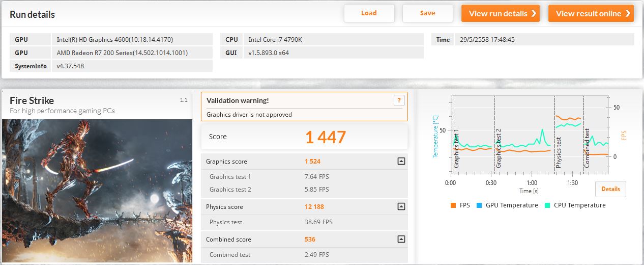Click the Fire Strike version 1.1 label
This screenshot has height=265, width=644.
click(184, 100)
